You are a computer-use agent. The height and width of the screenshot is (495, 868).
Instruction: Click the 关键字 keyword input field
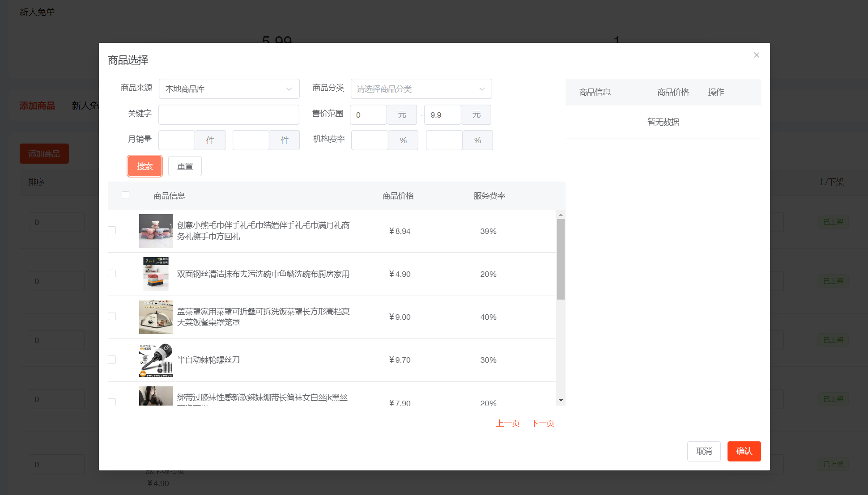pos(229,114)
